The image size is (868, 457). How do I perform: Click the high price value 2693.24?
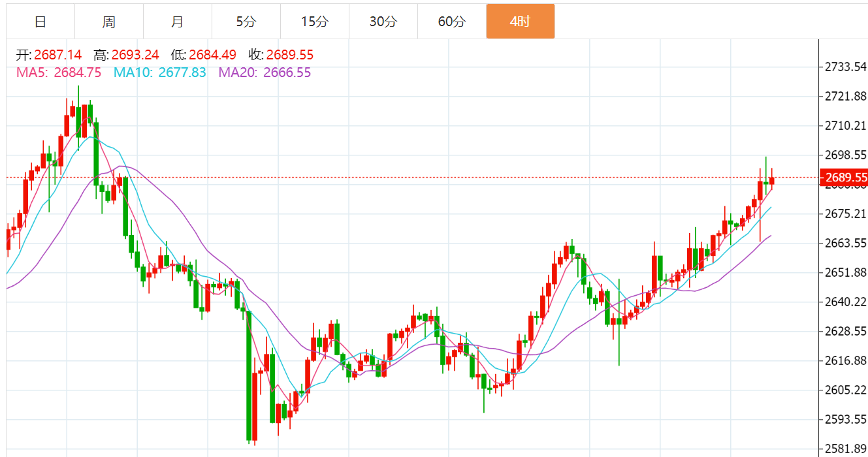[135, 55]
